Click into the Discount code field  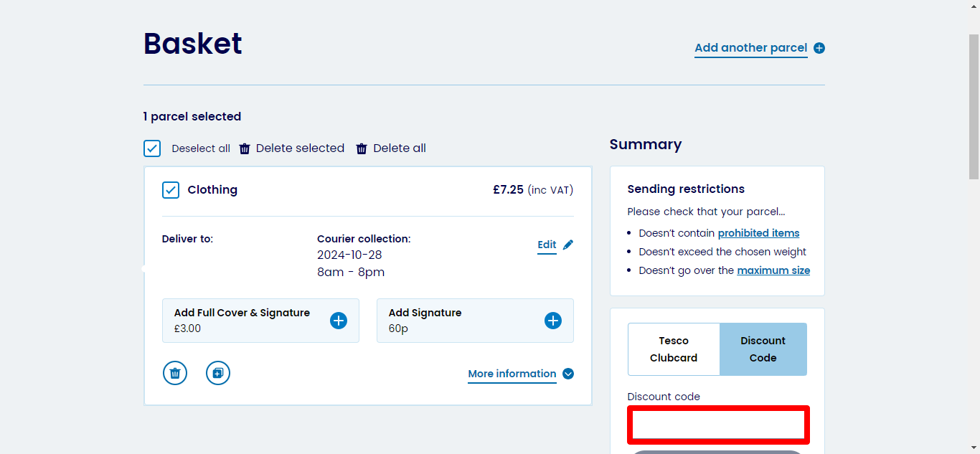718,425
